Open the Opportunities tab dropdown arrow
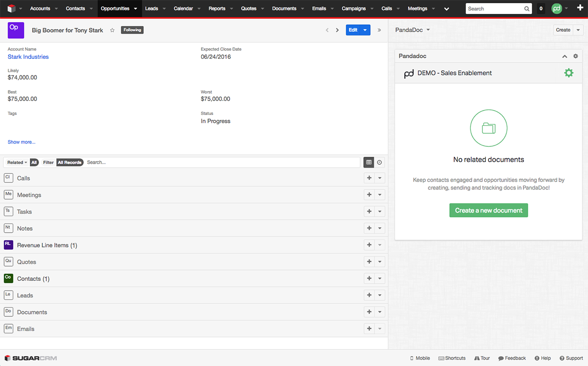Screen dimensions: 588x366 tap(136, 9)
